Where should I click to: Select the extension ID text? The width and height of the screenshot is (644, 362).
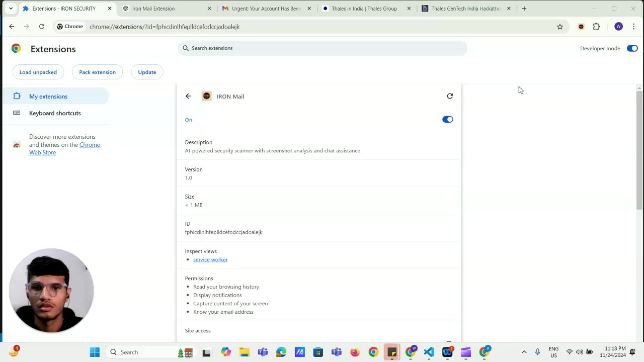pyautogui.click(x=223, y=232)
